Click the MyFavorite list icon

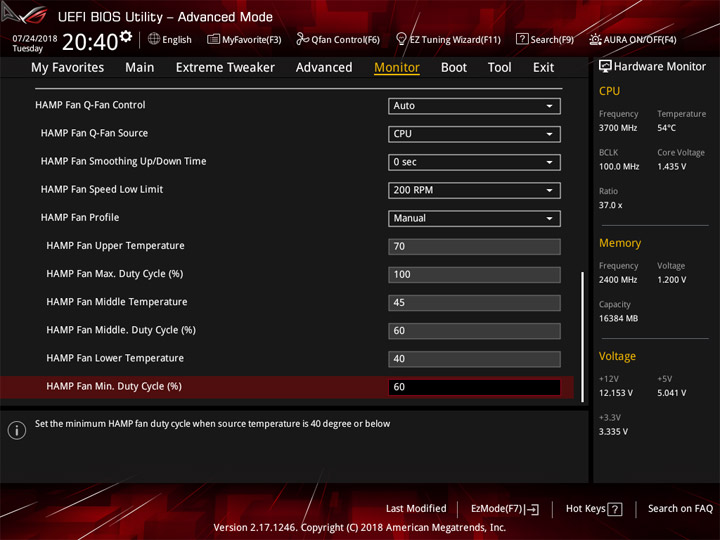click(213, 39)
